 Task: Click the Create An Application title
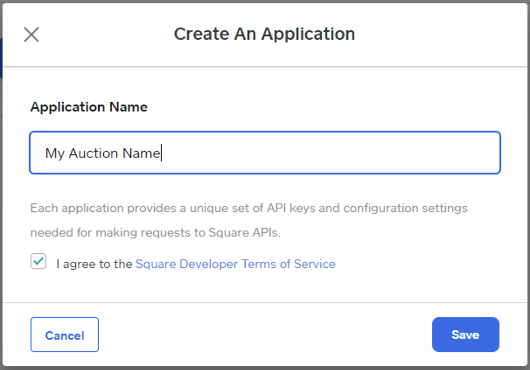tap(264, 34)
